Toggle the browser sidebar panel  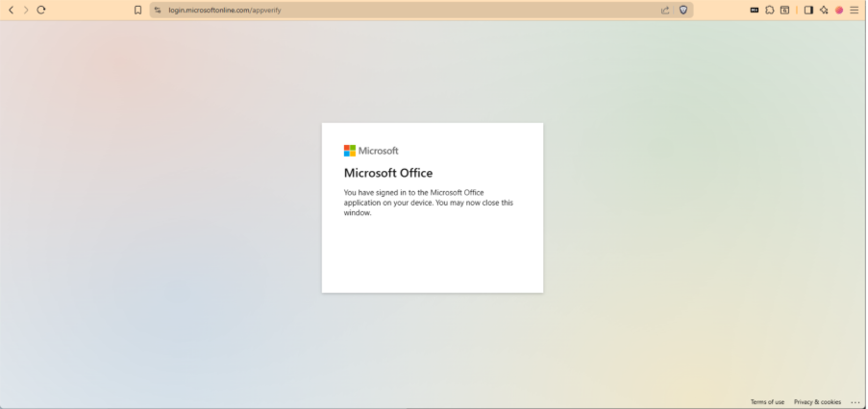pos(808,10)
